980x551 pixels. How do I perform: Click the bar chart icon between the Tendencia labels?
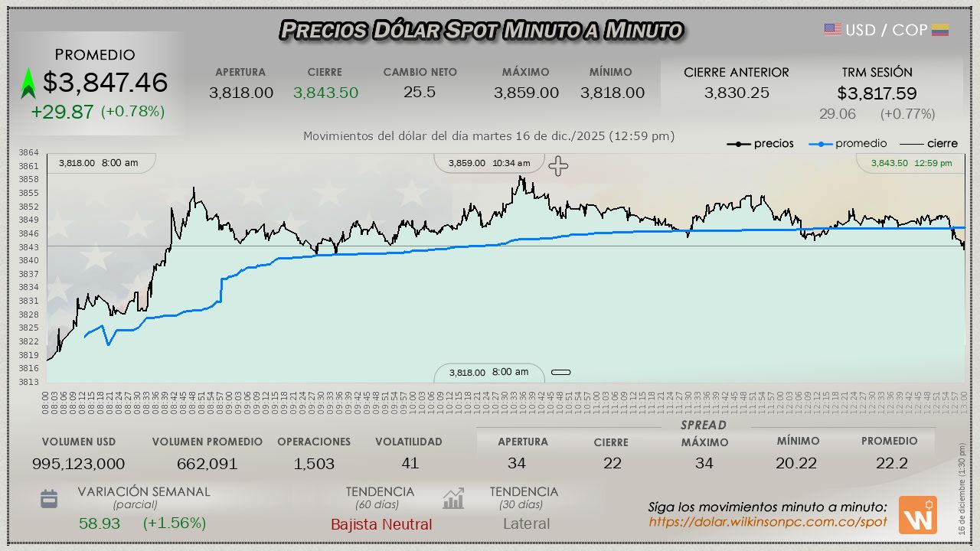453,500
